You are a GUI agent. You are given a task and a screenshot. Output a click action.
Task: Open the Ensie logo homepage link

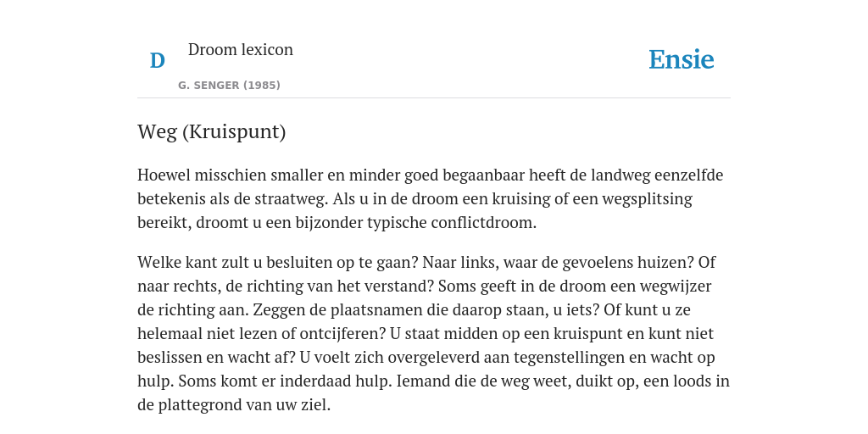point(682,59)
